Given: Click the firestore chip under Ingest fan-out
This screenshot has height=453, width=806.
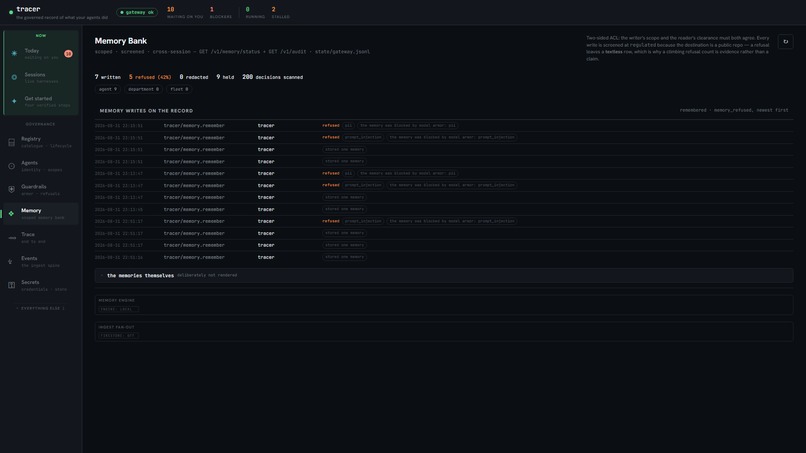Looking at the screenshot, I should pos(118,336).
